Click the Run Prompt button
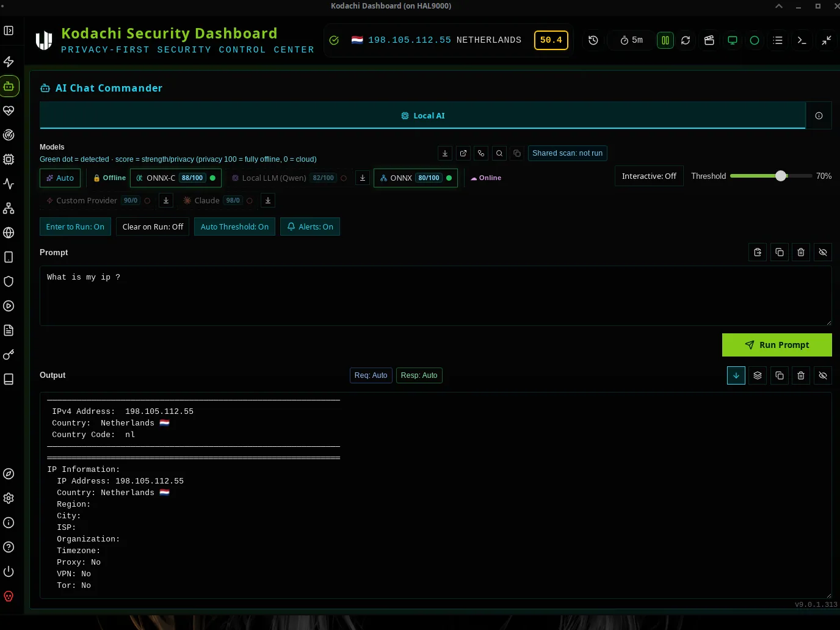Screen dimensions: 840x630 coord(777,345)
